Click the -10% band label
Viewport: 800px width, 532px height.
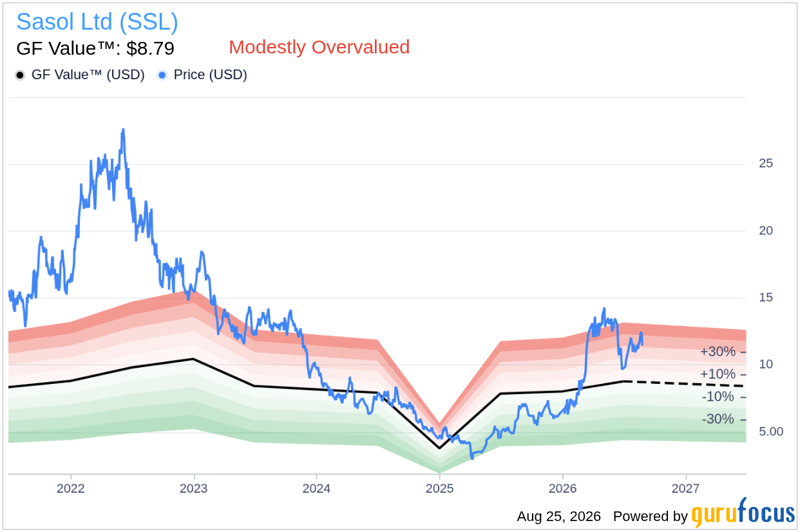[x=718, y=397]
